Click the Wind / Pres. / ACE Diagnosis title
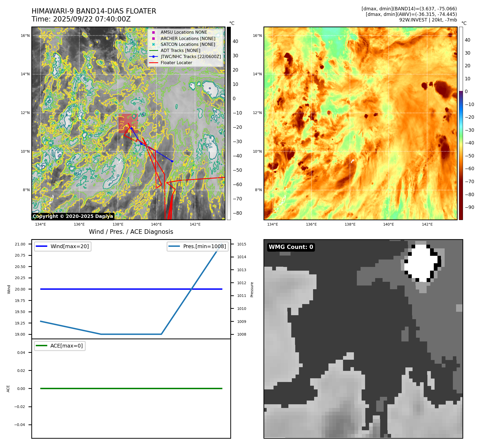 point(131,232)
